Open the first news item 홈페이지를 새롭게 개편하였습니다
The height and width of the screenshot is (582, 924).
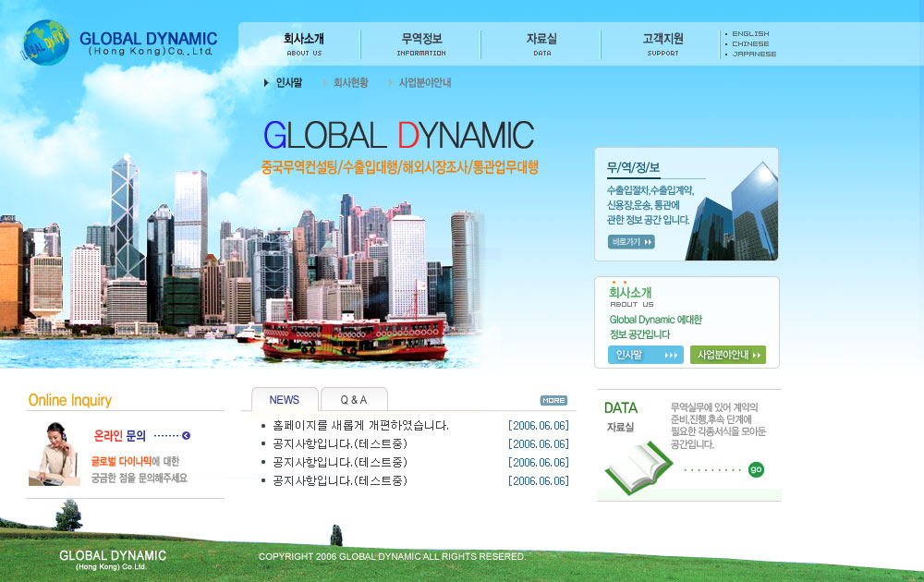(360, 426)
